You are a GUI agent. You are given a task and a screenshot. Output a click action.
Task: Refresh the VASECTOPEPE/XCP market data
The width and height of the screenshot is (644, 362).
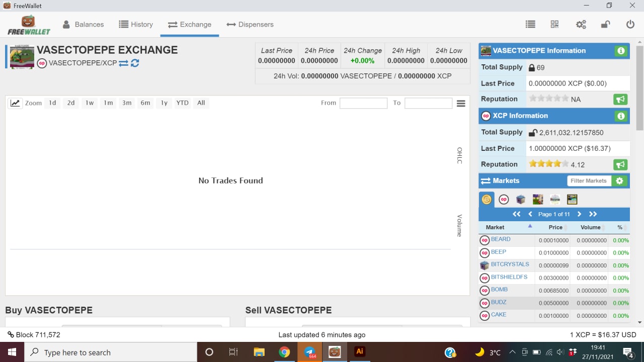coord(135,63)
